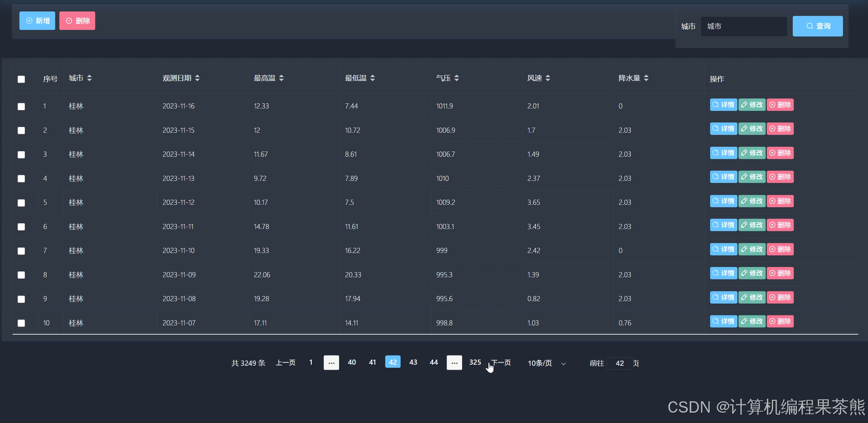Check the row 5 checkbox (2023-11-12)

click(21, 203)
